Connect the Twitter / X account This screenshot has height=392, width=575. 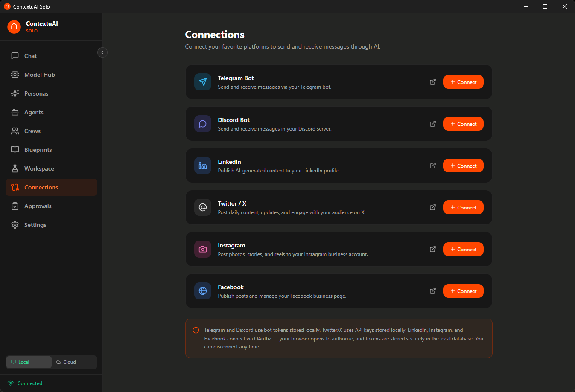(463, 207)
